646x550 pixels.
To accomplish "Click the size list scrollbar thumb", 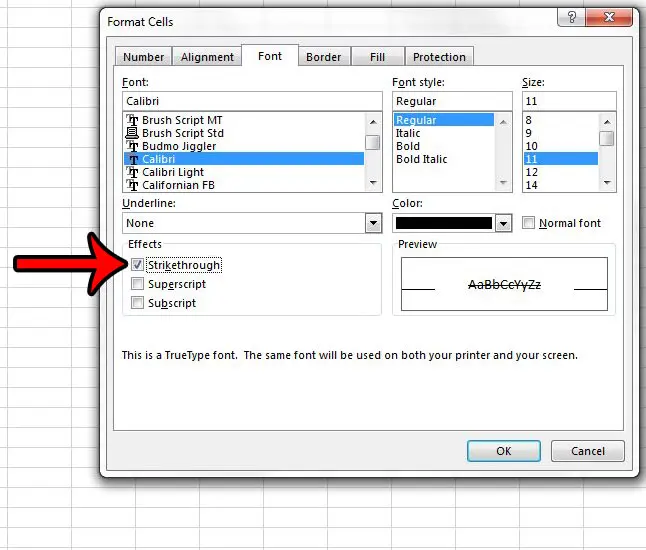I will point(607,138).
